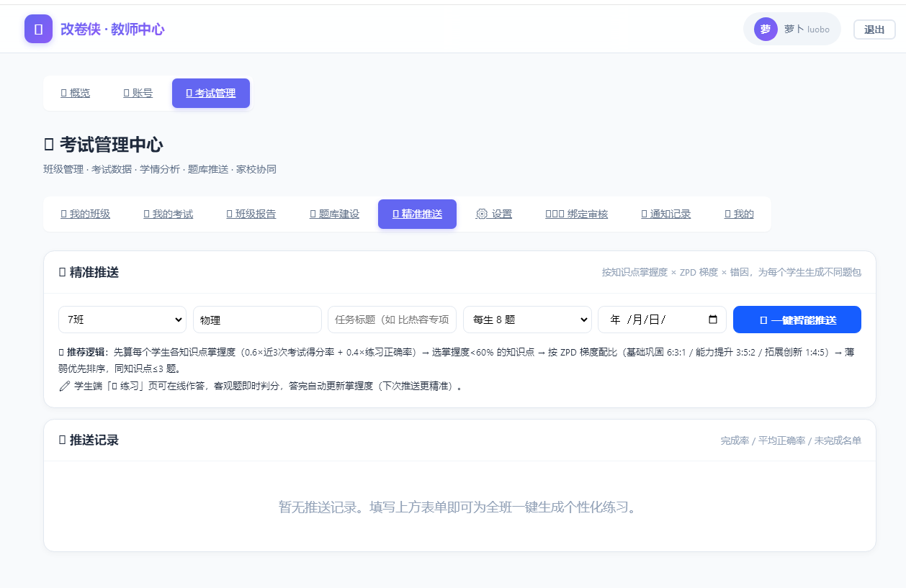Click the 萝 user avatar circle

pos(766,29)
